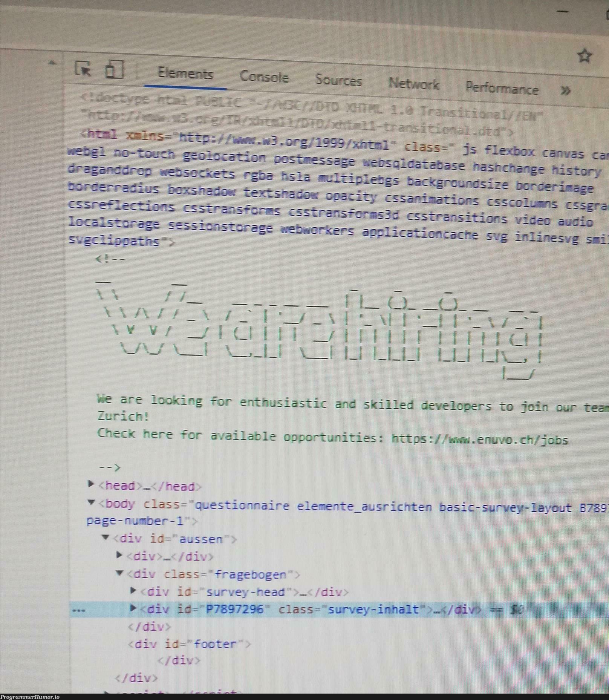Viewport: 609px width, 700px height.
Task: Click the 'Zurich!' comment text
Action: pos(123,416)
